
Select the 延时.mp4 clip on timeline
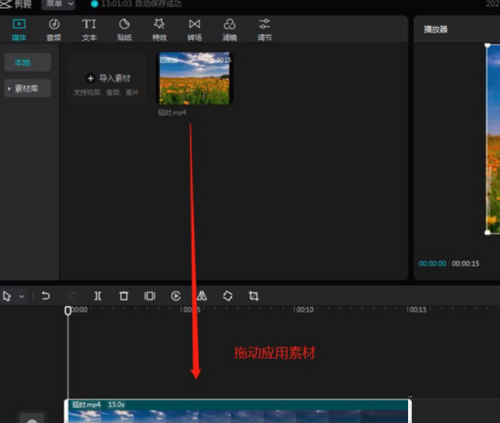(x=238, y=411)
